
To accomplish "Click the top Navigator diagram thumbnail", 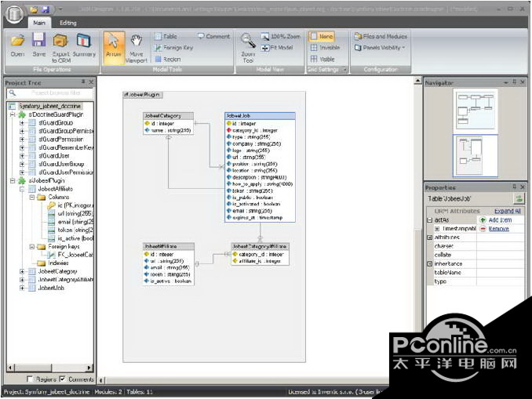I will [x=473, y=108].
